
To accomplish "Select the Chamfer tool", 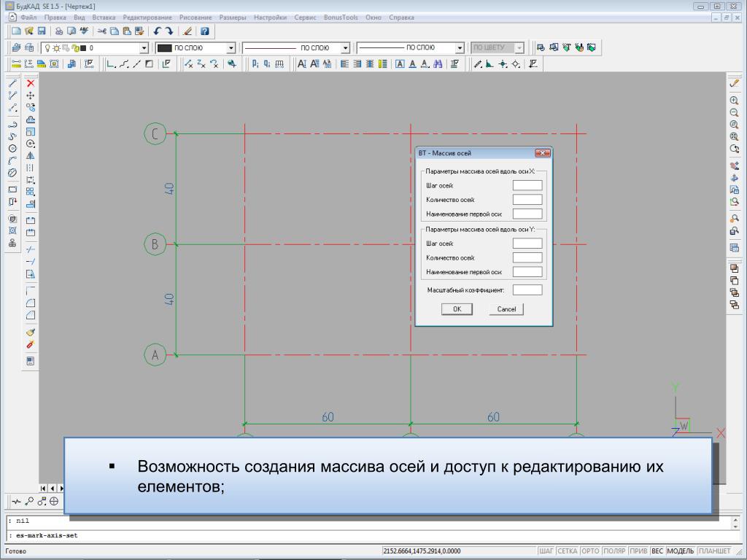I will pyautogui.click(x=31, y=315).
